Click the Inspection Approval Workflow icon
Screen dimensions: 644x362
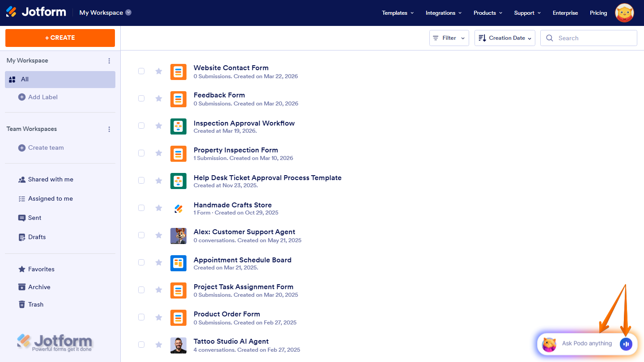coord(178,126)
